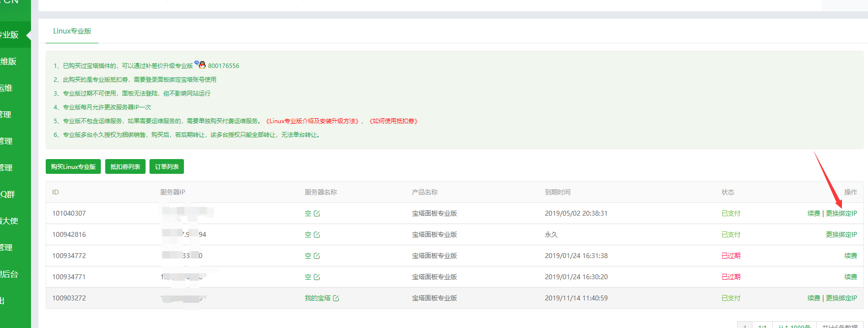Renew (续费) order 101040307
This screenshot has height=328, width=868.
click(814, 214)
